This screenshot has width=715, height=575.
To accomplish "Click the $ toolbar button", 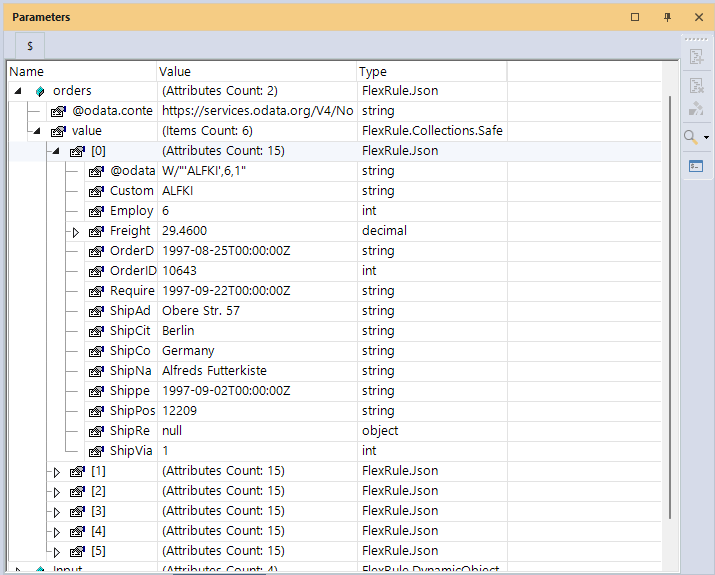I will [30, 46].
